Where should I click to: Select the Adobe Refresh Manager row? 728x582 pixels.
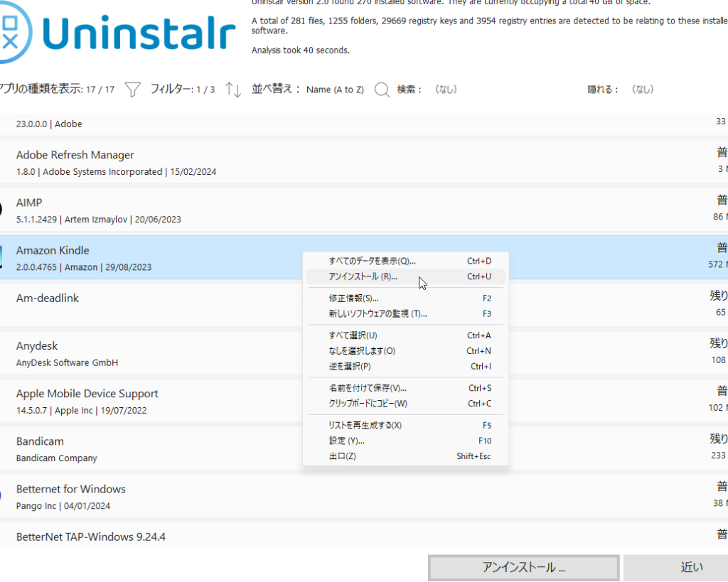pos(364,163)
